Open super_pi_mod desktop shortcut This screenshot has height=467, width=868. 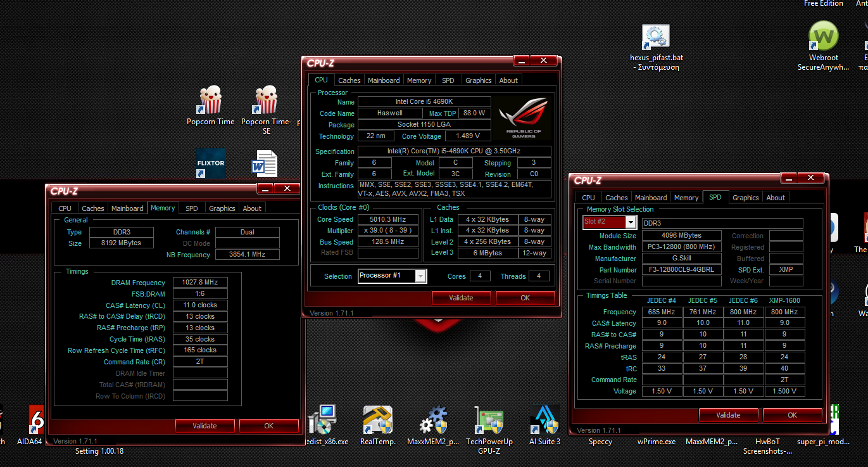[823, 442]
